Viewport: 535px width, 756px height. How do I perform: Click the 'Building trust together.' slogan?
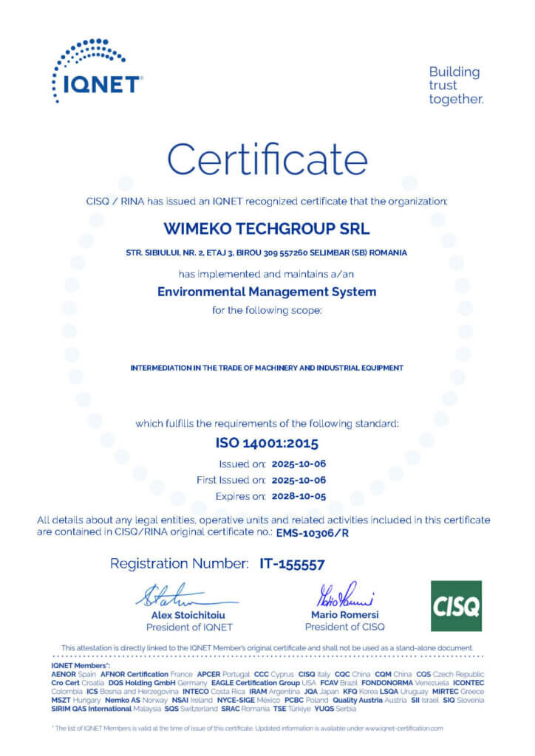coord(456,86)
